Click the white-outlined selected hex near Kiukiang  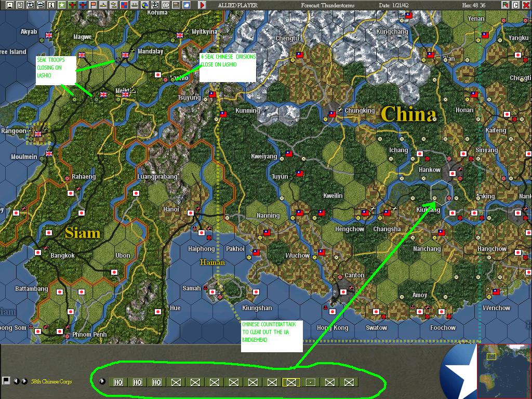pos(442,193)
